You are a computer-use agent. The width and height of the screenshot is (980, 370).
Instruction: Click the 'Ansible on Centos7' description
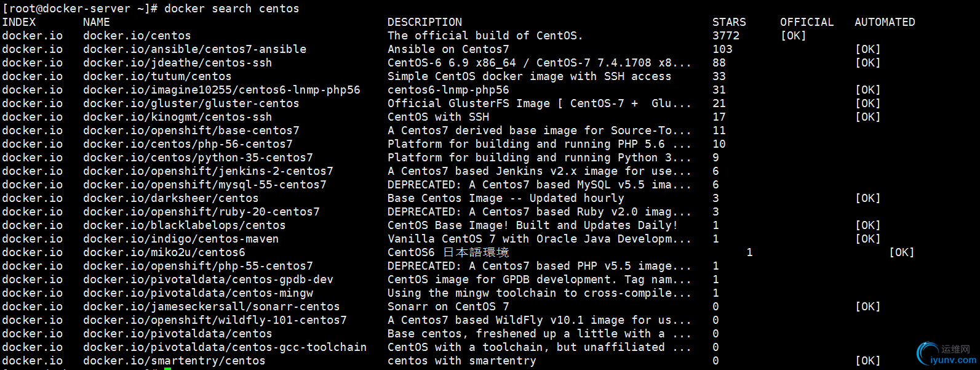[x=448, y=49]
